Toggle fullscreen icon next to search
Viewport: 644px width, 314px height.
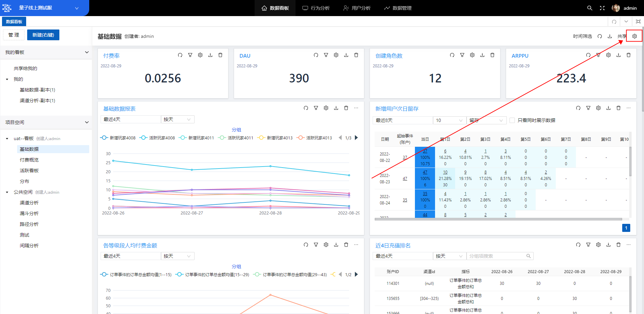click(602, 8)
